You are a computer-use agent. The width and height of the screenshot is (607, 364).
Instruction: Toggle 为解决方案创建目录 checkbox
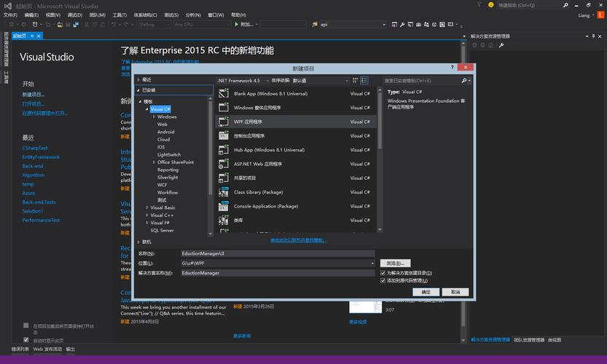[383, 273]
